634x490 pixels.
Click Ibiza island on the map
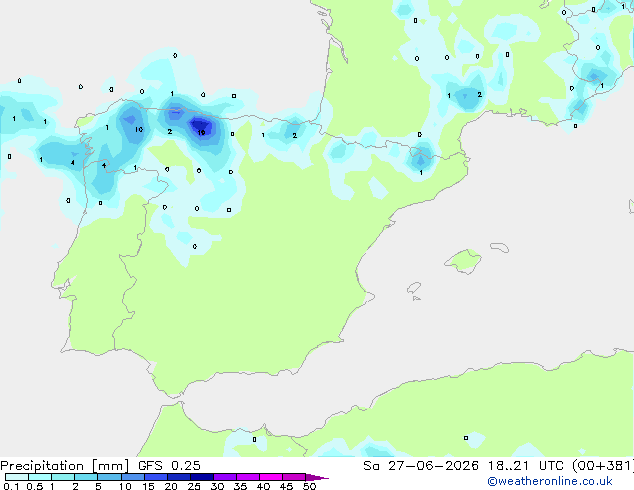click(x=413, y=288)
